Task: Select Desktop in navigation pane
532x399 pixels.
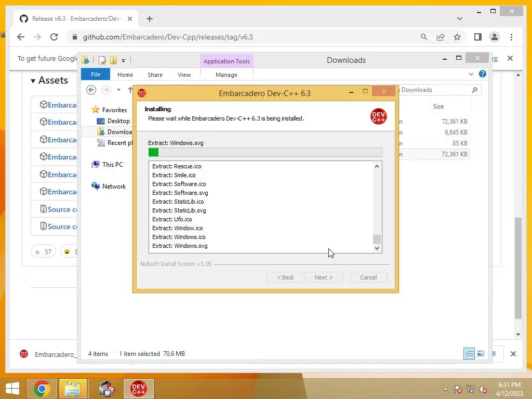Action: tap(118, 121)
